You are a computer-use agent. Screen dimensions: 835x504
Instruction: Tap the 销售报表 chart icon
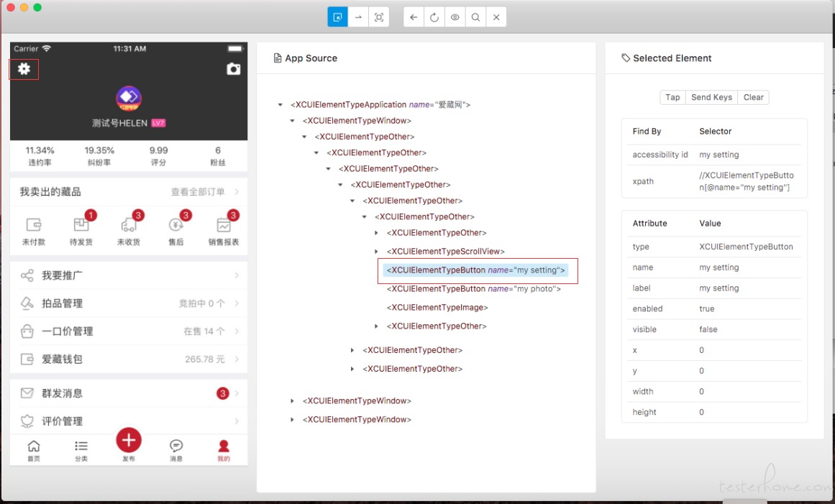tap(224, 224)
